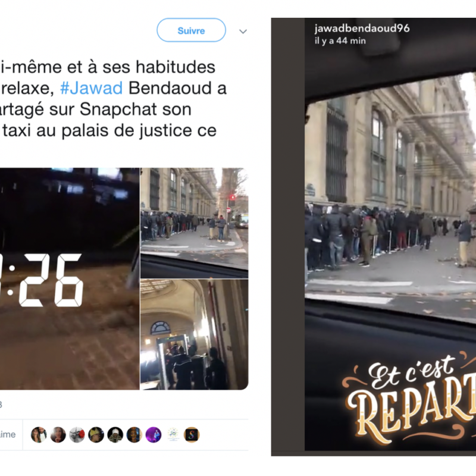Click the 'il y a 44 min' timestamp
Screen dimensions: 476x476
tap(340, 40)
